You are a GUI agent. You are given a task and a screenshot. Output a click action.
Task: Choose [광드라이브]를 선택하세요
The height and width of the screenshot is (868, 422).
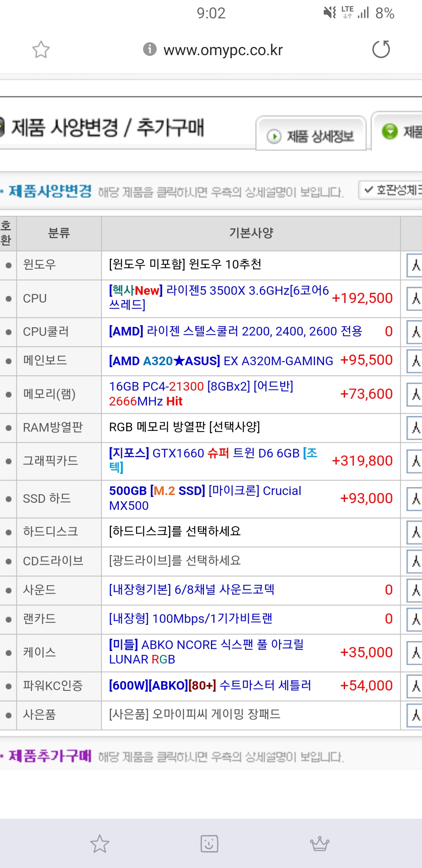(175, 561)
